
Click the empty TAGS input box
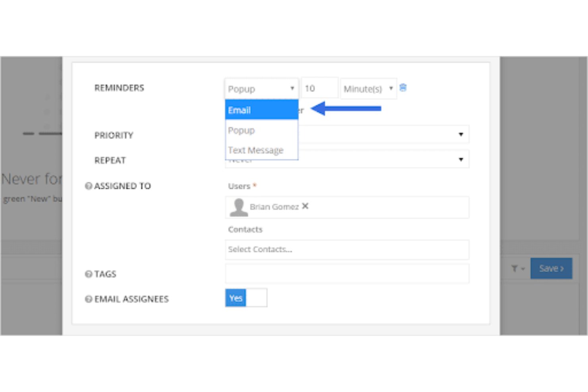coord(347,273)
